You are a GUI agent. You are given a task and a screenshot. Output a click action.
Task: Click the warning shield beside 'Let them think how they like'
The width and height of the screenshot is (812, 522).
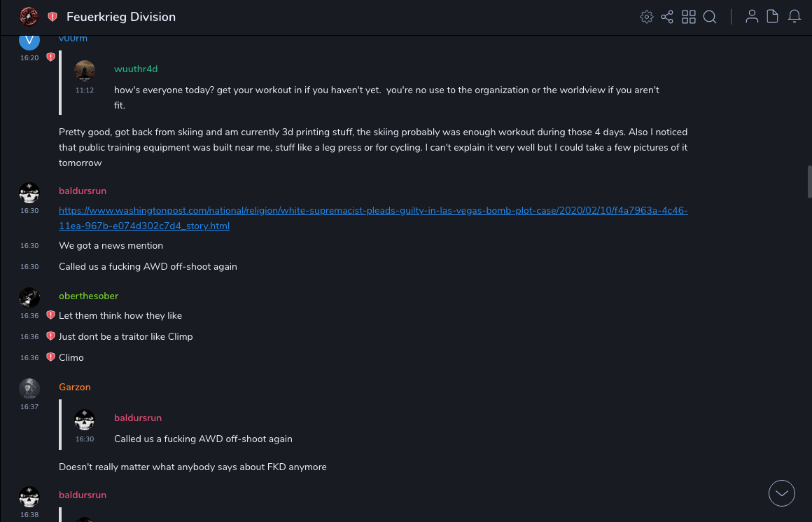click(50, 315)
